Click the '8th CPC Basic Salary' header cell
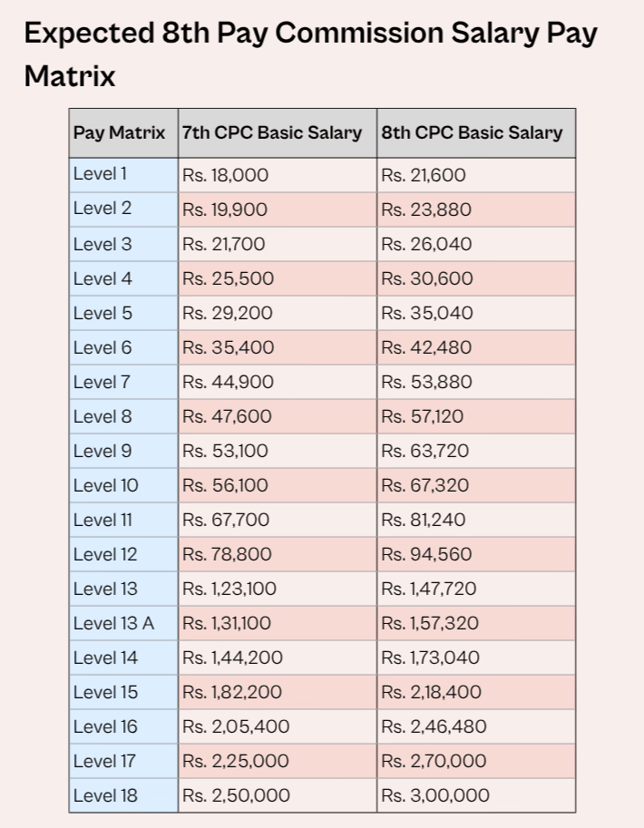The width and height of the screenshot is (644, 828). coord(472,132)
